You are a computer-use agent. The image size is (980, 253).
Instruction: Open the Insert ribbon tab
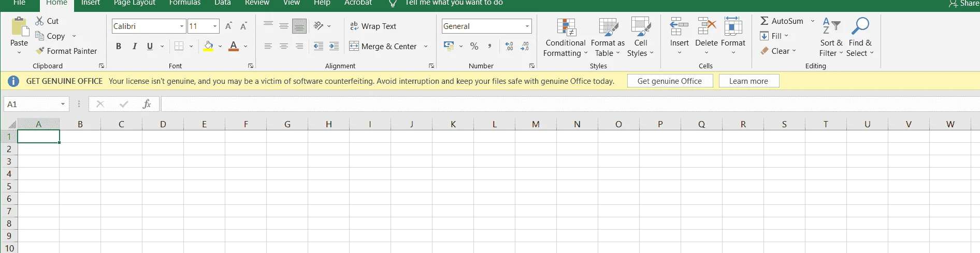91,3
